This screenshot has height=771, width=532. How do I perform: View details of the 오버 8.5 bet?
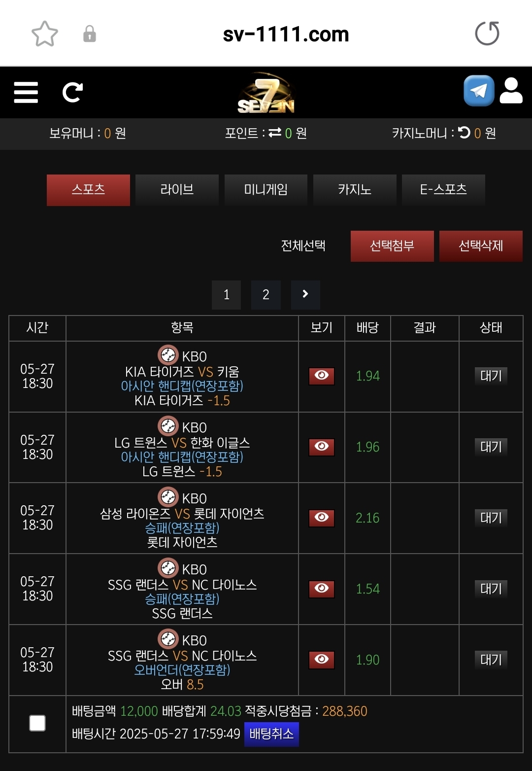[x=322, y=660]
